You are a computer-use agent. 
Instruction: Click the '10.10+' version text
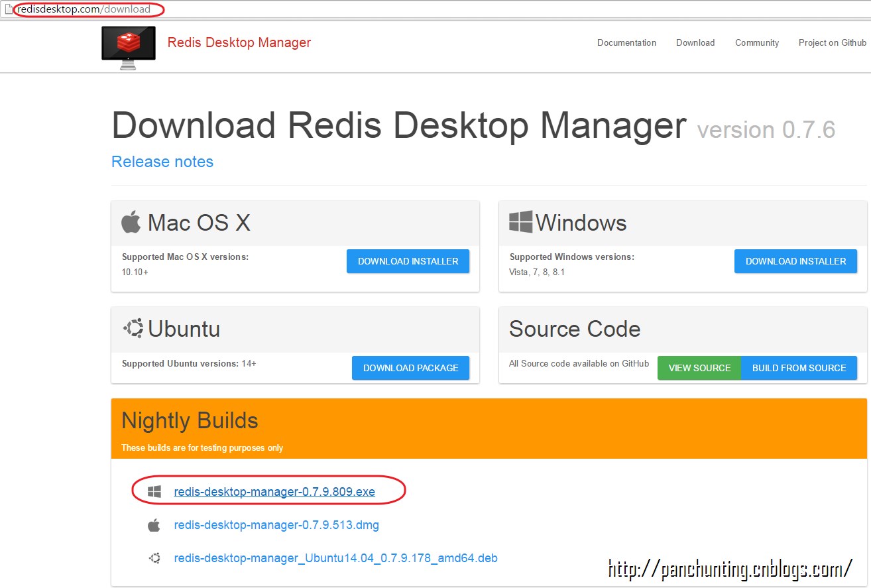(x=135, y=272)
